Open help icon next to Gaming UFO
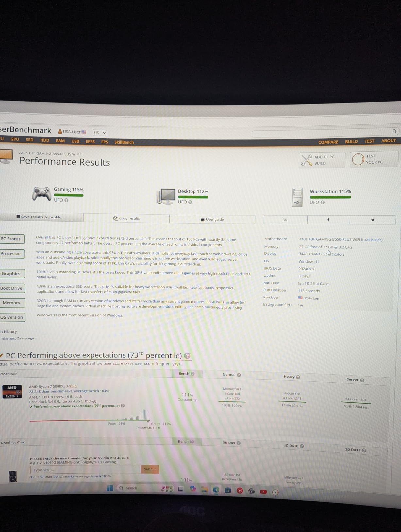 click(66, 200)
